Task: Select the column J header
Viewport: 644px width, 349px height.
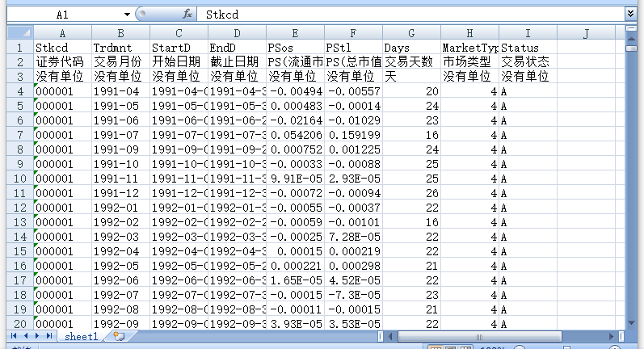Action: point(586,33)
